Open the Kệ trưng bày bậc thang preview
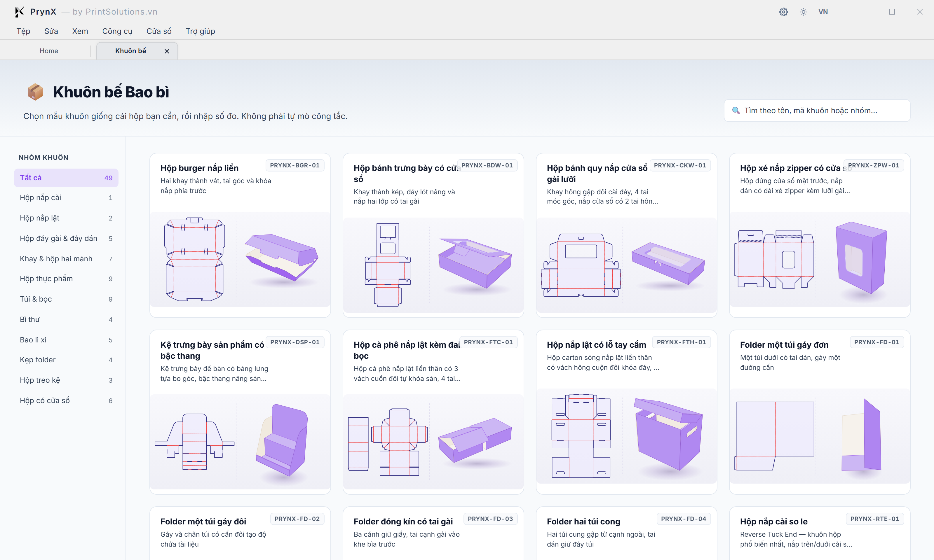This screenshot has height=560, width=934. (240, 442)
